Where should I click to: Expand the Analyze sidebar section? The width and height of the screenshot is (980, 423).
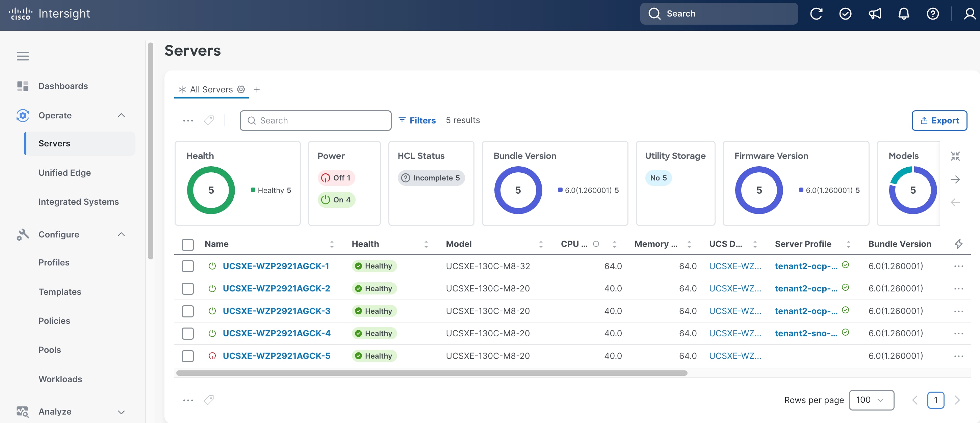[x=121, y=412]
